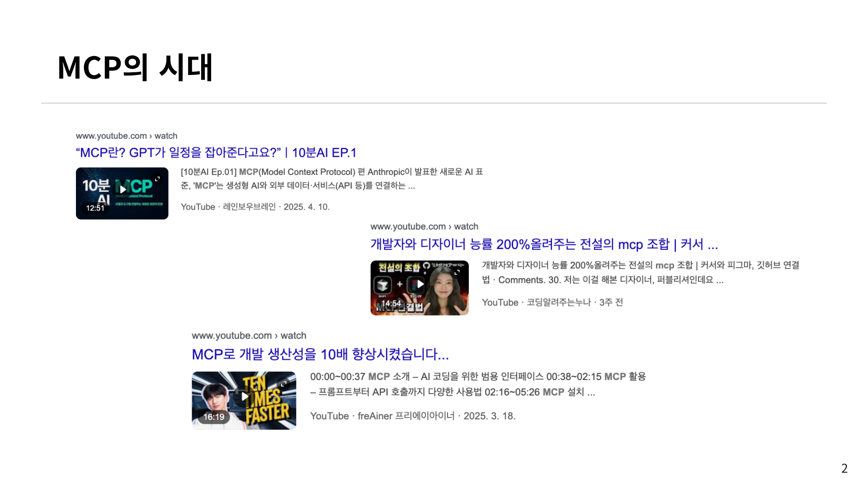Open 개발자와 디자이너 능률 200% link
Viewport: 868px width, 488px height.
tap(544, 244)
